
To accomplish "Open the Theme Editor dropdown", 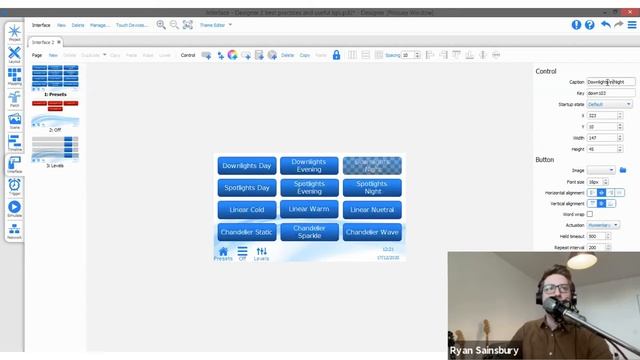I will 216,25.
